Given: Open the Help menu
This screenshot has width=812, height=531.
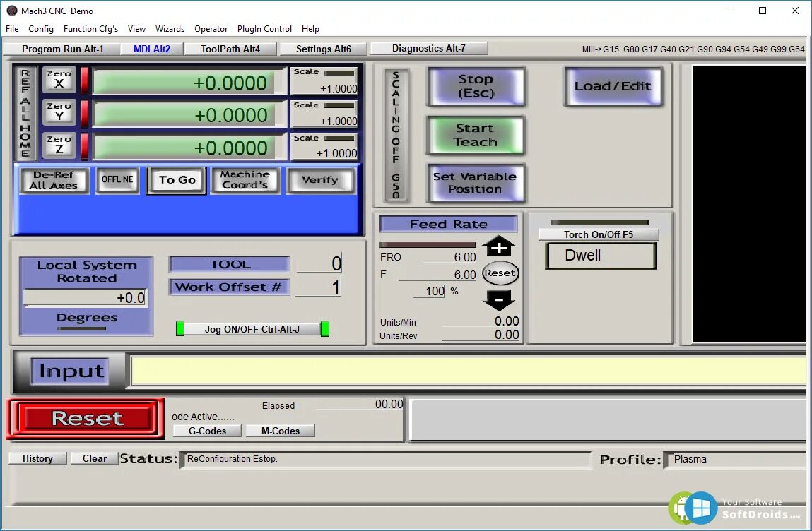Looking at the screenshot, I should [310, 29].
